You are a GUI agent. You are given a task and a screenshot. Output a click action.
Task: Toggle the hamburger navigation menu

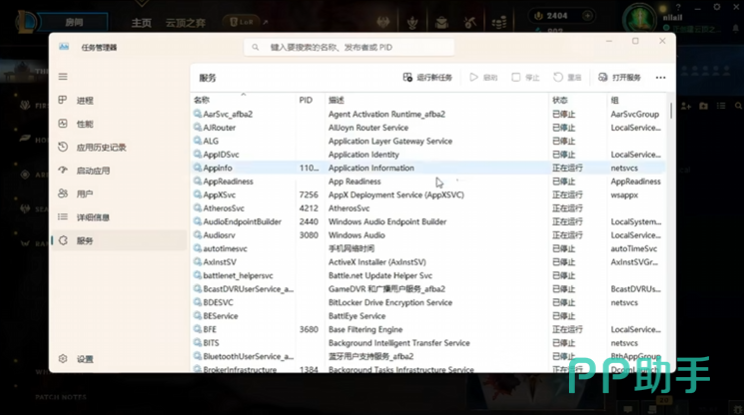pyautogui.click(x=64, y=77)
